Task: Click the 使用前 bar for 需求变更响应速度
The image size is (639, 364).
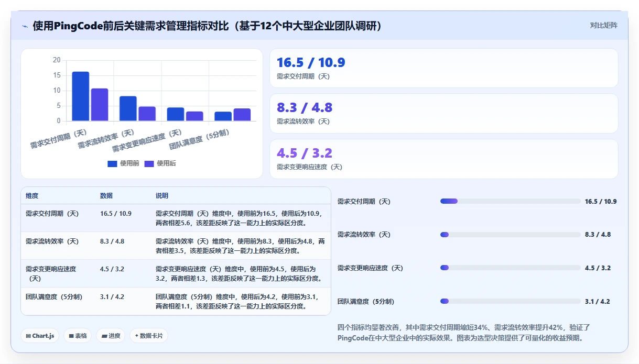Action: tap(176, 114)
